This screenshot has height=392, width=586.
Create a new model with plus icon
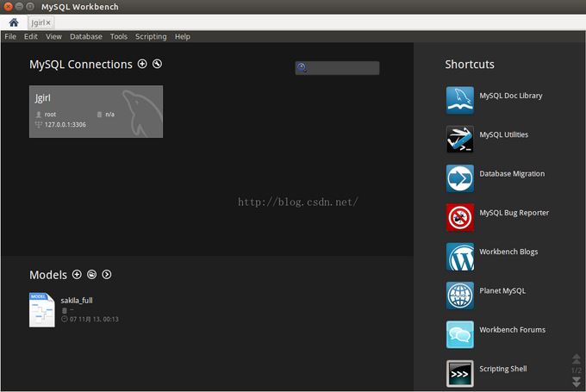(77, 275)
